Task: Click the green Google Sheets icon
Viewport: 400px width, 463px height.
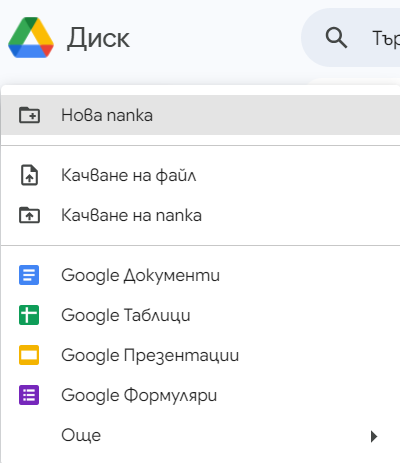Action: click(29, 315)
